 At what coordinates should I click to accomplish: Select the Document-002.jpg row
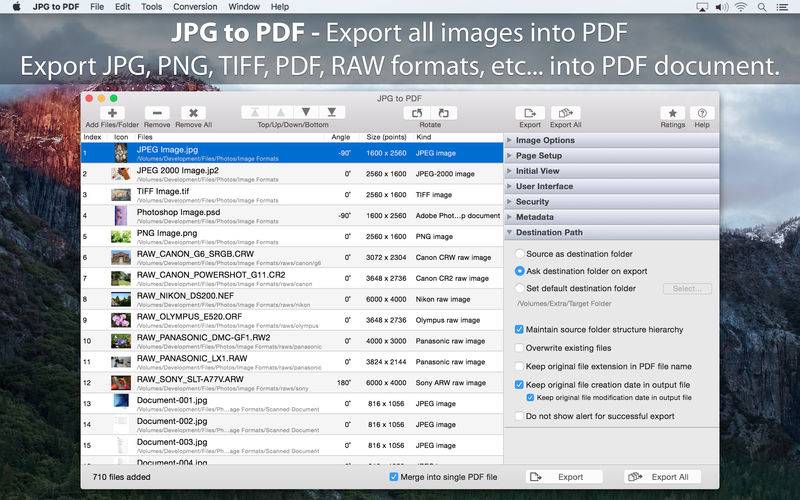(292, 424)
